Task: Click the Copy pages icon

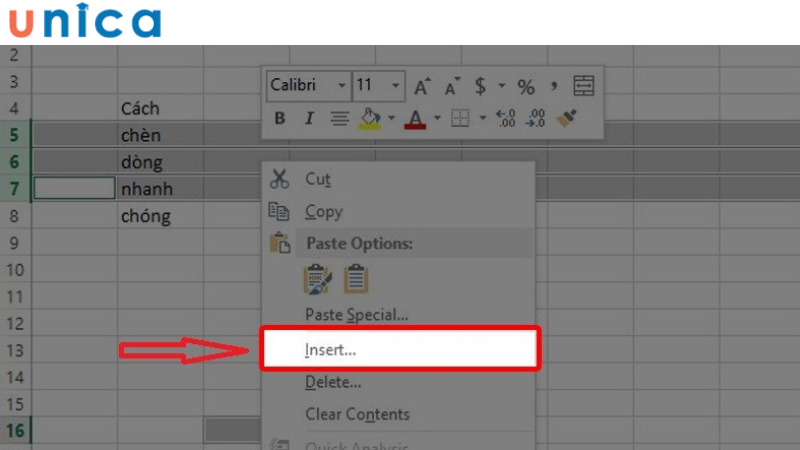Action: point(279,211)
